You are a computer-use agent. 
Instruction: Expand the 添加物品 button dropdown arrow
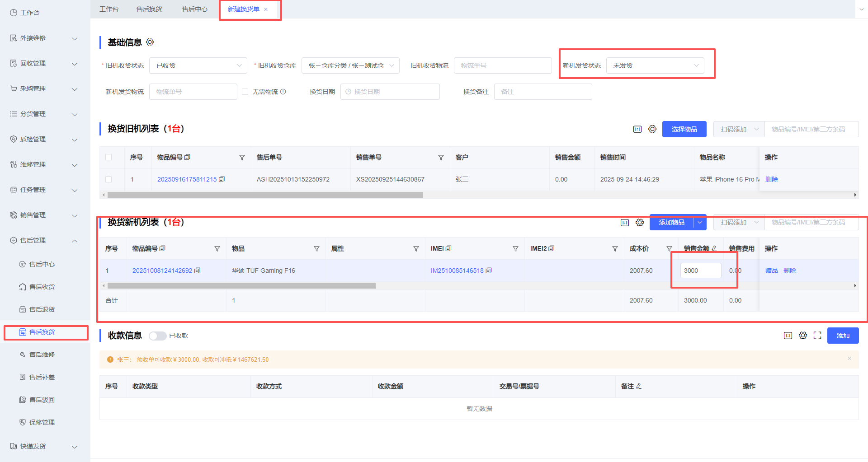(700, 223)
